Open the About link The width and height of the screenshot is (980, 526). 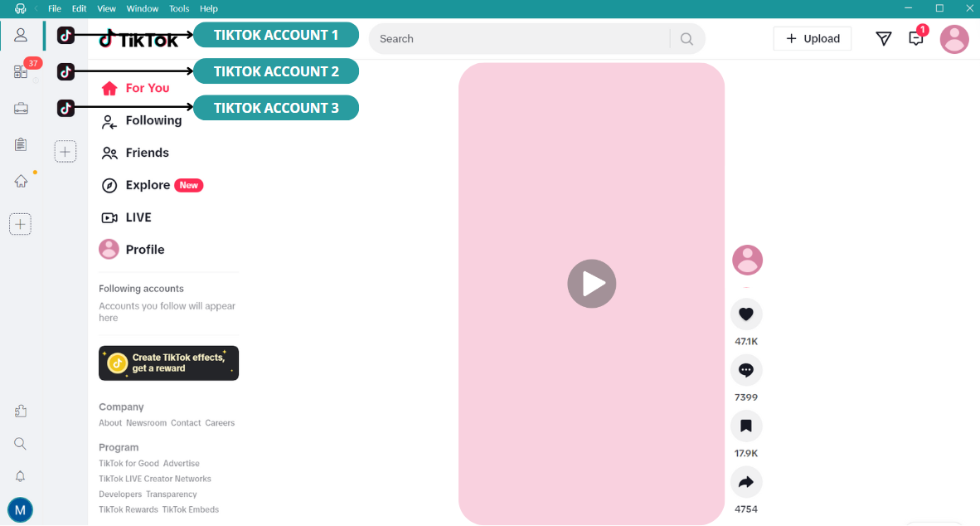(110, 423)
